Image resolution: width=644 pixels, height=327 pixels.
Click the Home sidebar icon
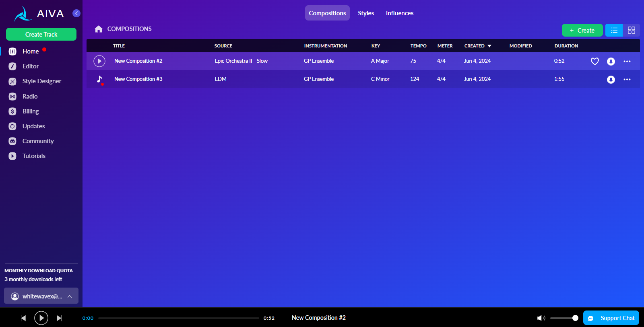point(12,51)
